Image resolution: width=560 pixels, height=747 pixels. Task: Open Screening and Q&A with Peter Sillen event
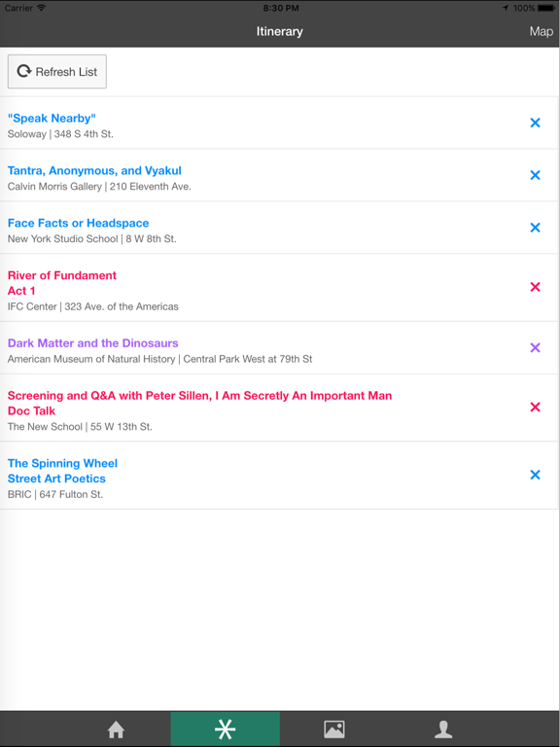(x=199, y=403)
